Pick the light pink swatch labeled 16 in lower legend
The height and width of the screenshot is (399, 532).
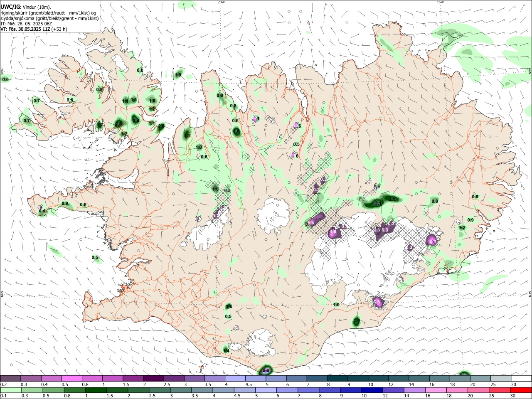tap(436, 390)
